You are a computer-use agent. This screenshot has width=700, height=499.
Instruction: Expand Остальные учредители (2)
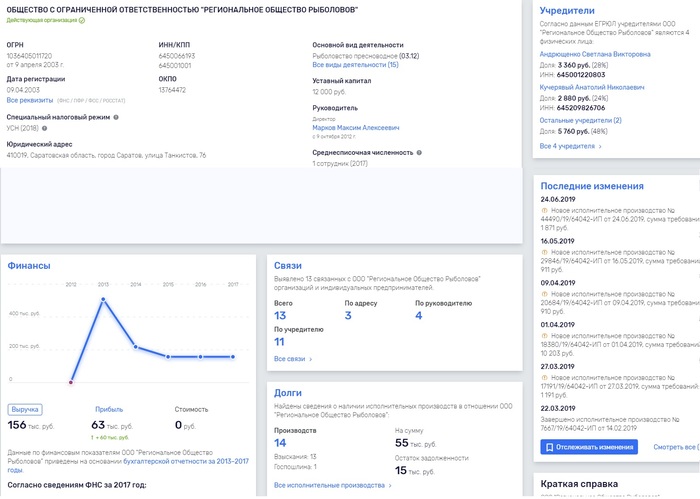pyautogui.click(x=580, y=120)
